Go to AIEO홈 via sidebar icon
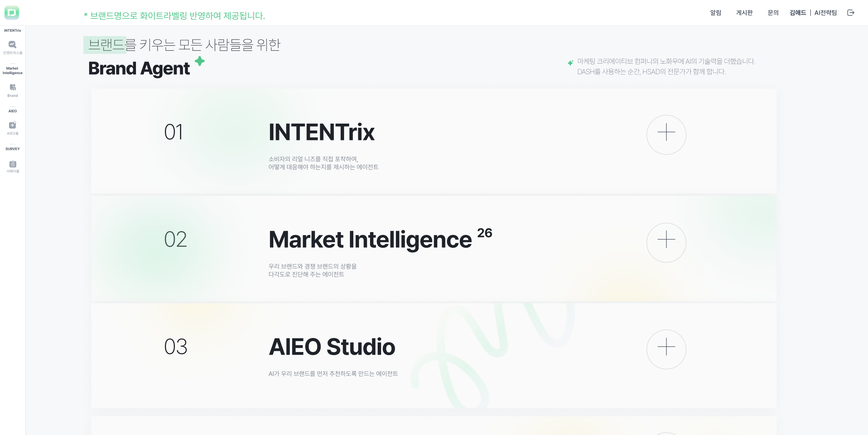Image resolution: width=868 pixels, height=435 pixels. coord(13,125)
